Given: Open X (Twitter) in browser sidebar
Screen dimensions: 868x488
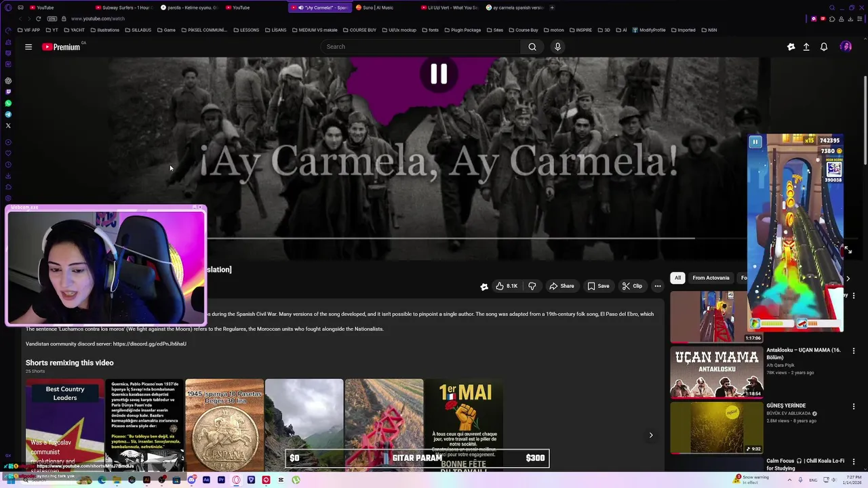Looking at the screenshot, I should 8,125.
